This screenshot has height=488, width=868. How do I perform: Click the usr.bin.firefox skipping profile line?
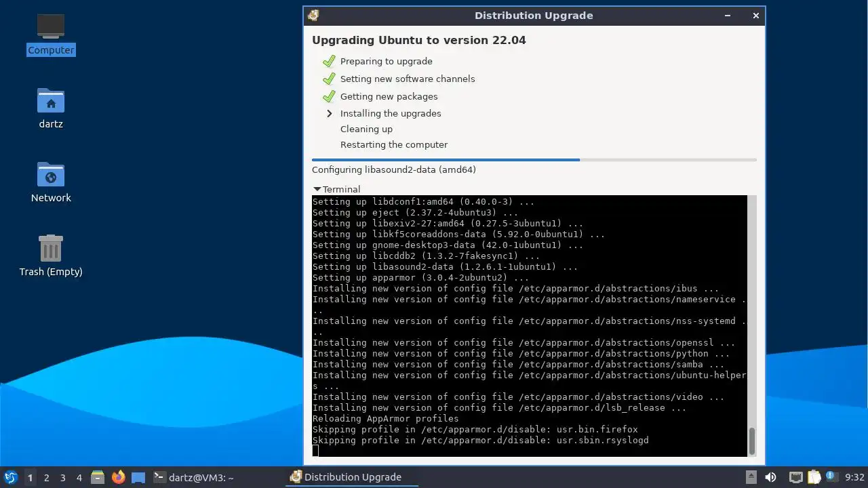tap(475, 429)
